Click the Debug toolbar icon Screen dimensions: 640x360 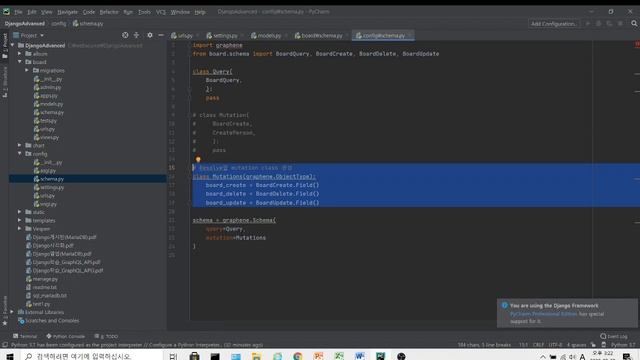click(599, 24)
